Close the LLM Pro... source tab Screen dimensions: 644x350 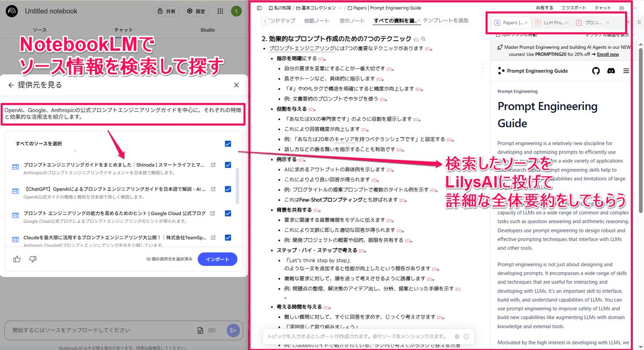[567, 23]
